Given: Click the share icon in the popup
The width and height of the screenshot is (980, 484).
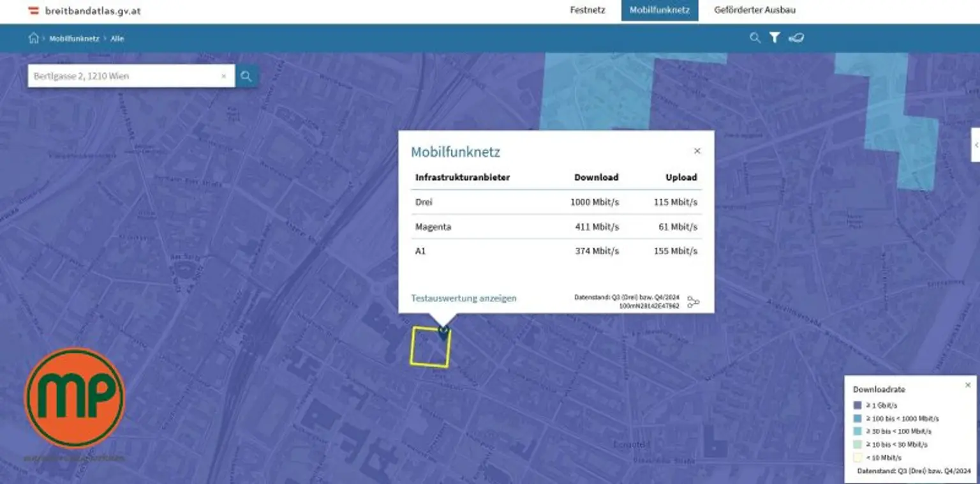Looking at the screenshot, I should (694, 302).
